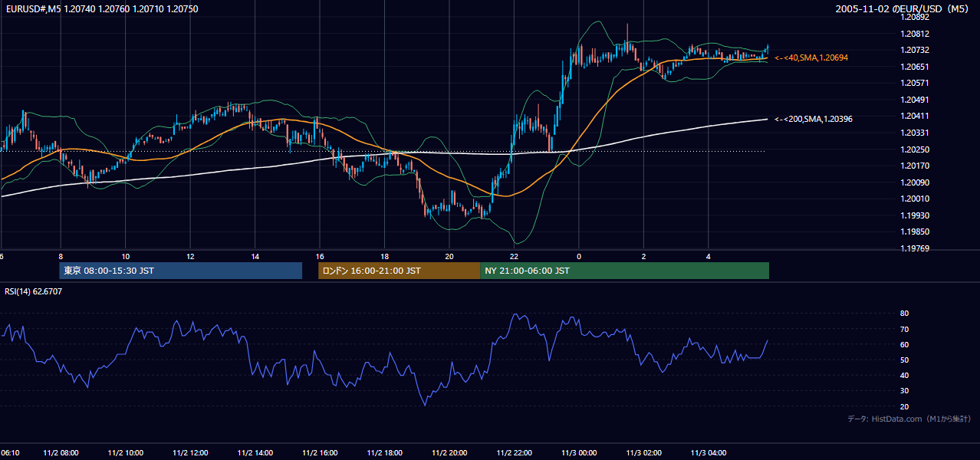
Task: Click price axis value 1.20892
Action: tap(914, 17)
